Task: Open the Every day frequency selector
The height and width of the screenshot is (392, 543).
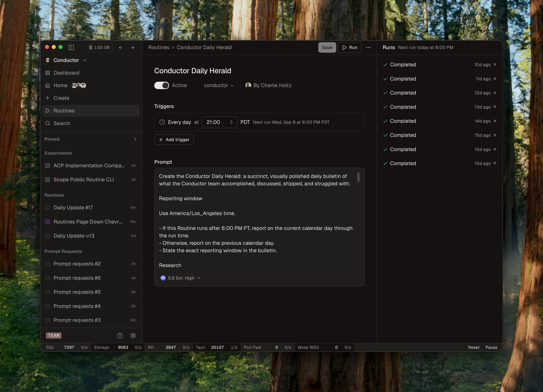Action: click(x=180, y=122)
